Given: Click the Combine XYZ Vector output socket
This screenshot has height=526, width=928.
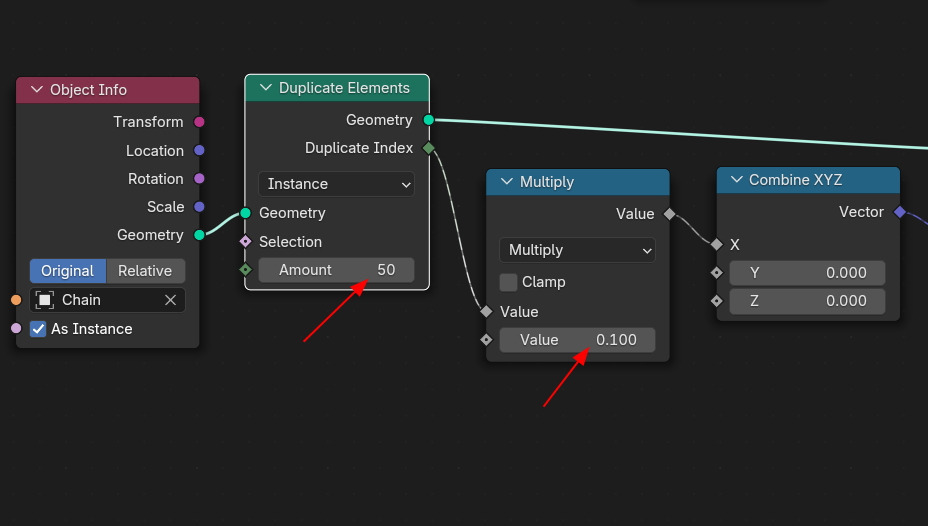Looking at the screenshot, I should coord(900,212).
